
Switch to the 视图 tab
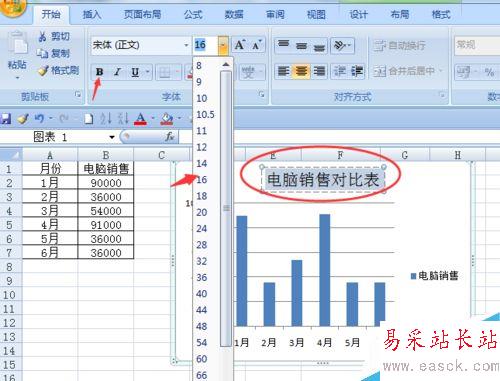pyautogui.click(x=316, y=14)
